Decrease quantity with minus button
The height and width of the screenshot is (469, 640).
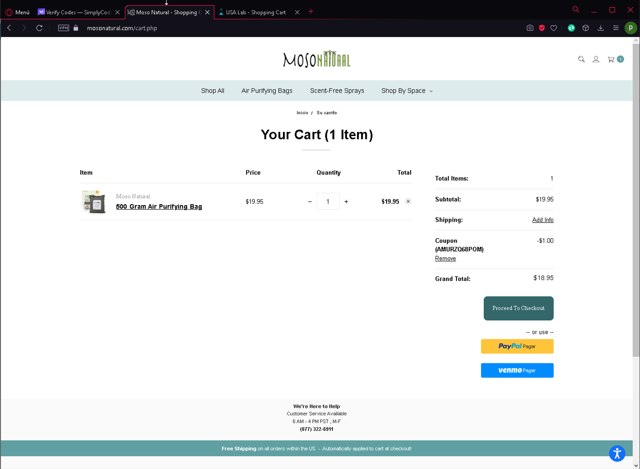pos(310,201)
